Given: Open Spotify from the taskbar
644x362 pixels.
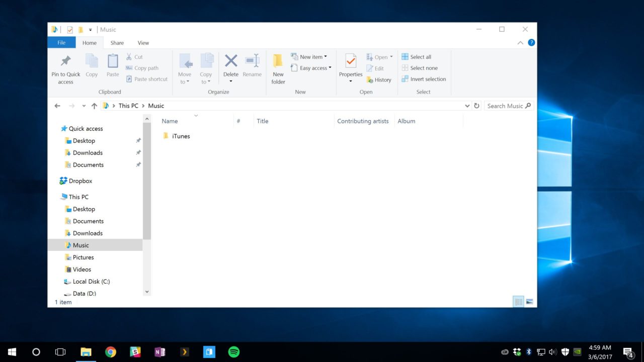Looking at the screenshot, I should pyautogui.click(x=234, y=352).
